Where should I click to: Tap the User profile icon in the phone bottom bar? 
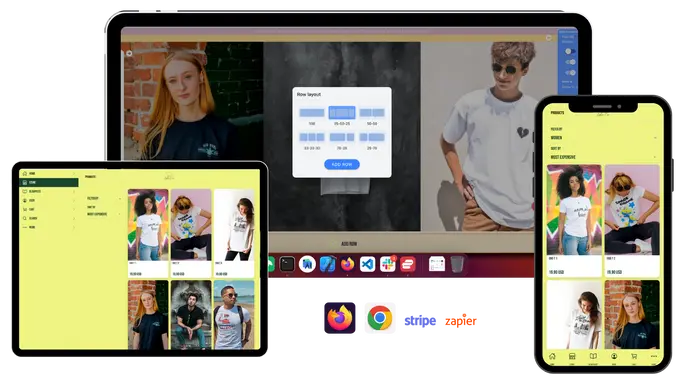(614, 357)
